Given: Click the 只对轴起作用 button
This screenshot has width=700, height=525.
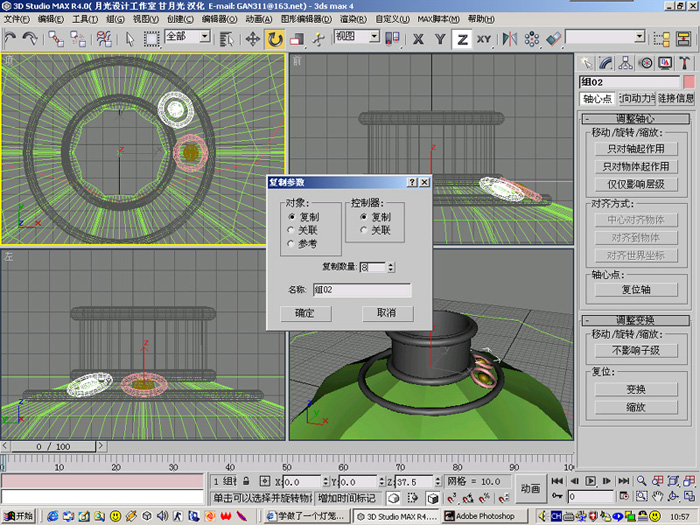Looking at the screenshot, I should [x=636, y=149].
